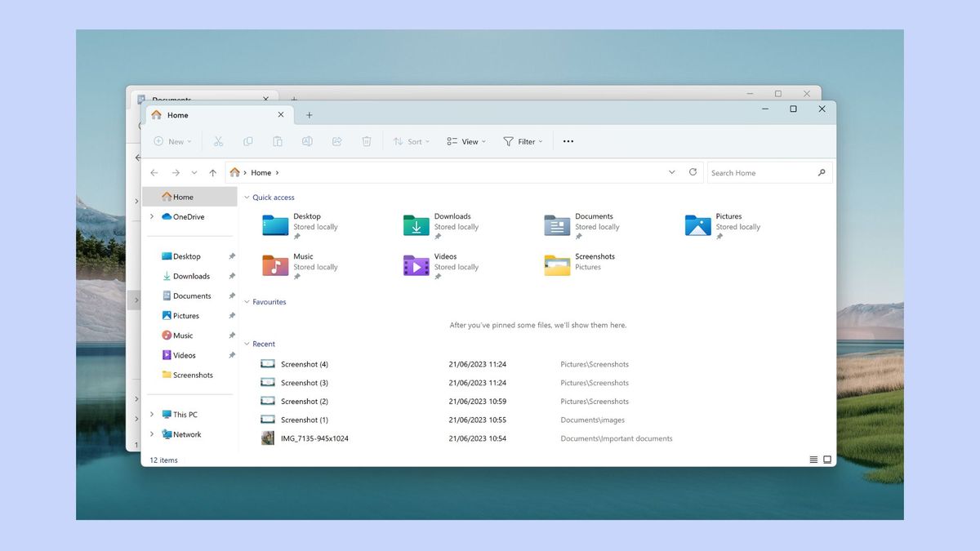This screenshot has width=980, height=551.
Task: Click the Refresh icon in the address bar
Action: click(x=693, y=172)
